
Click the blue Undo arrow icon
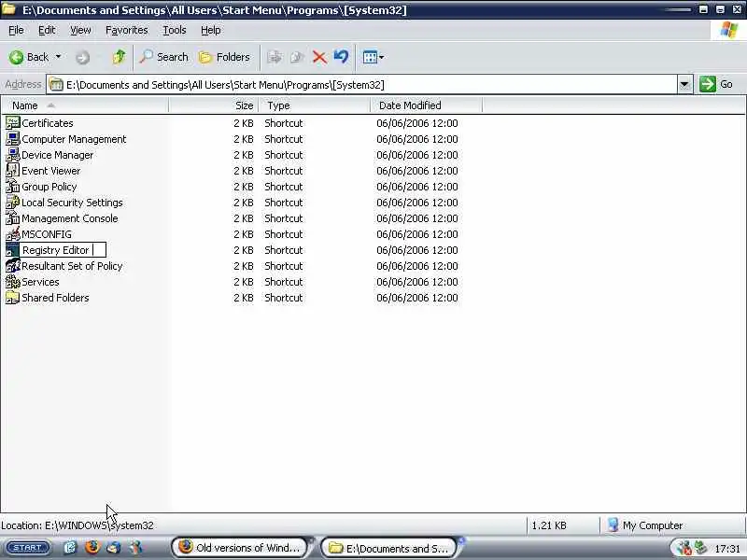(341, 57)
